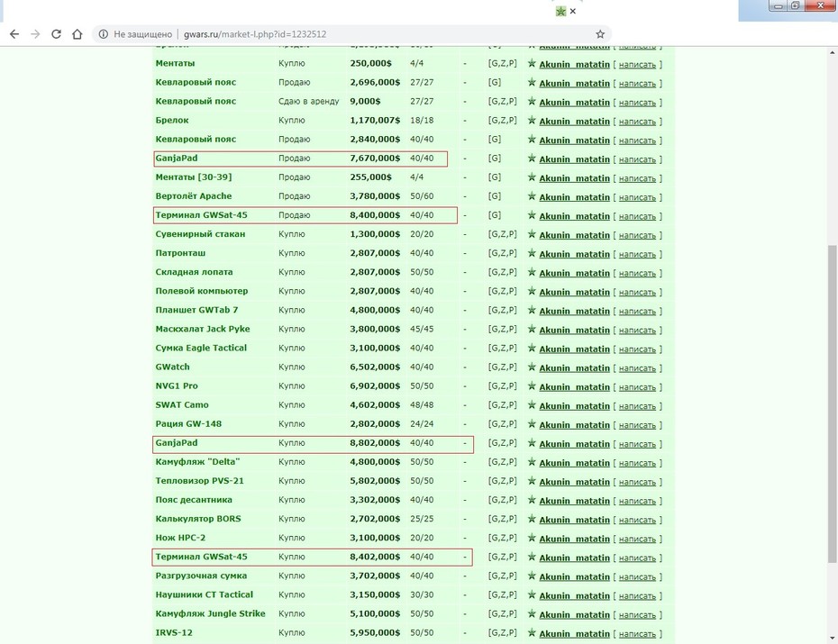Go to the browser home page icon
The height and width of the screenshot is (644, 838).
77,34
